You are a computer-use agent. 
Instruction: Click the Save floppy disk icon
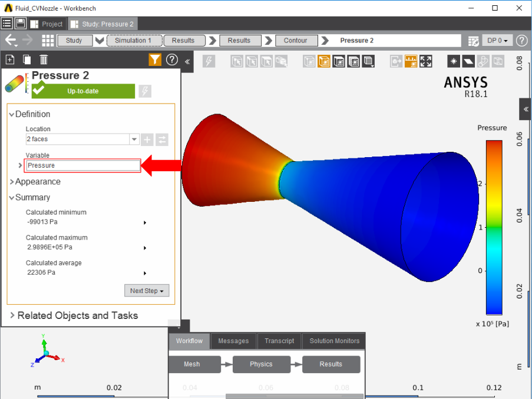pyautogui.click(x=21, y=24)
